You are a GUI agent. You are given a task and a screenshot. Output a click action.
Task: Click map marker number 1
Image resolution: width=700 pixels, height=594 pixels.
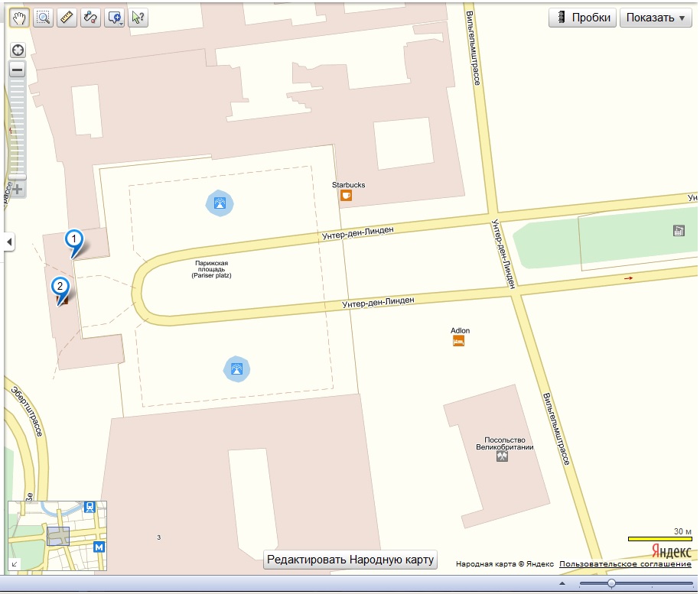point(74,239)
